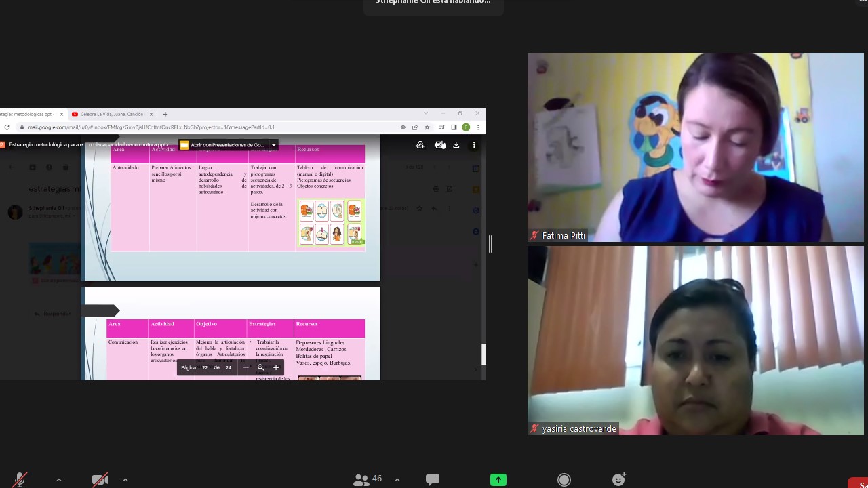868x488 pixels.
Task: Click the panel divider handle beside the videos
Action: click(490, 244)
